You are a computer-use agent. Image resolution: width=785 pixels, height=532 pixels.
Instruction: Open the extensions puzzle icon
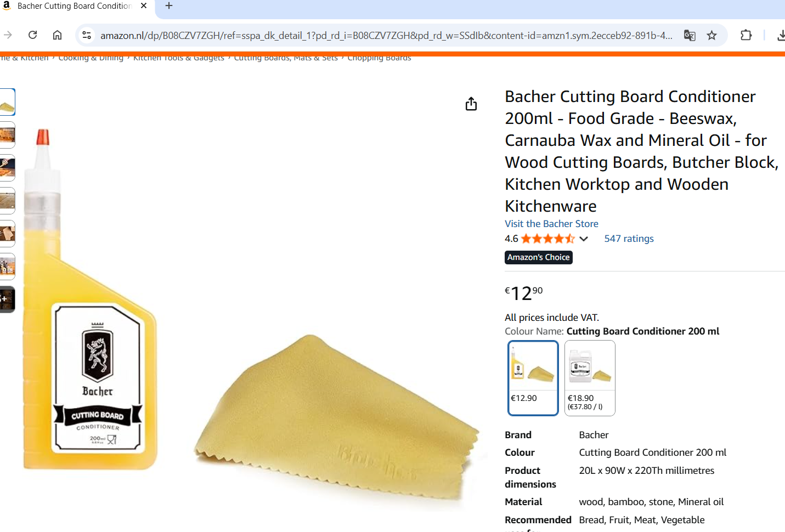click(x=746, y=35)
